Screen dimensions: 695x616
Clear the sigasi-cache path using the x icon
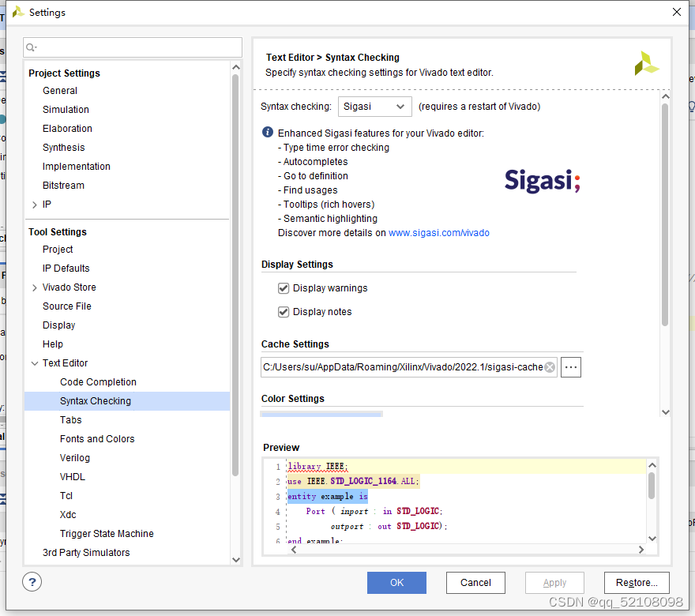pyautogui.click(x=550, y=366)
